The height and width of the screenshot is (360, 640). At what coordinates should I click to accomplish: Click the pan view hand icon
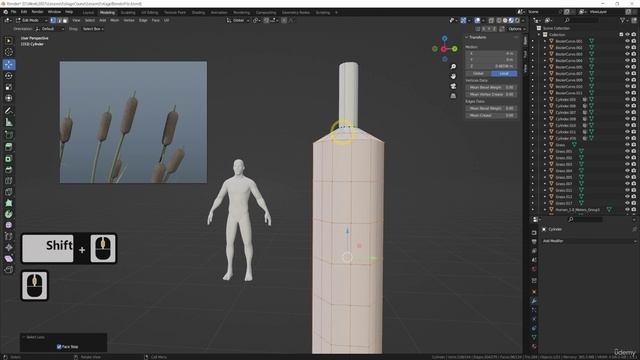click(453, 76)
